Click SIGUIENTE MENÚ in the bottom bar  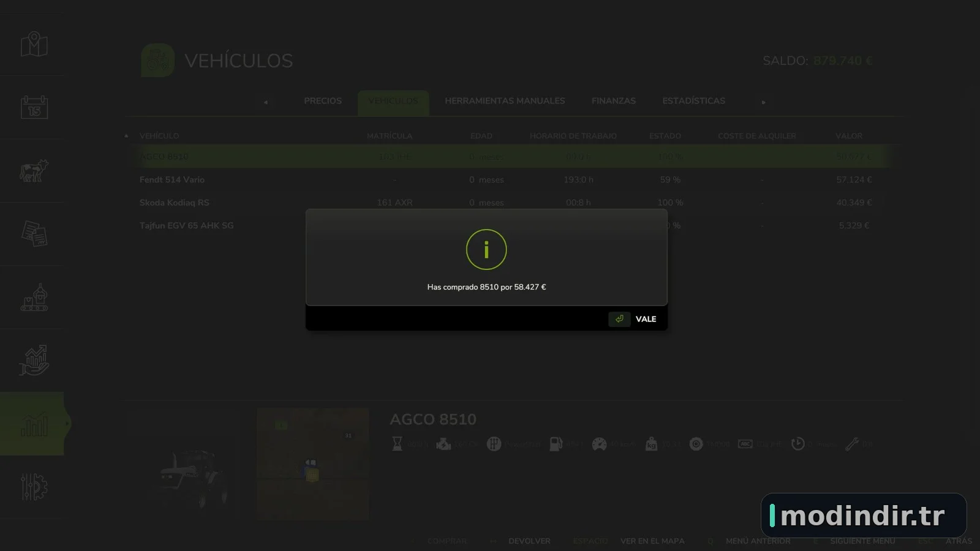point(862,541)
